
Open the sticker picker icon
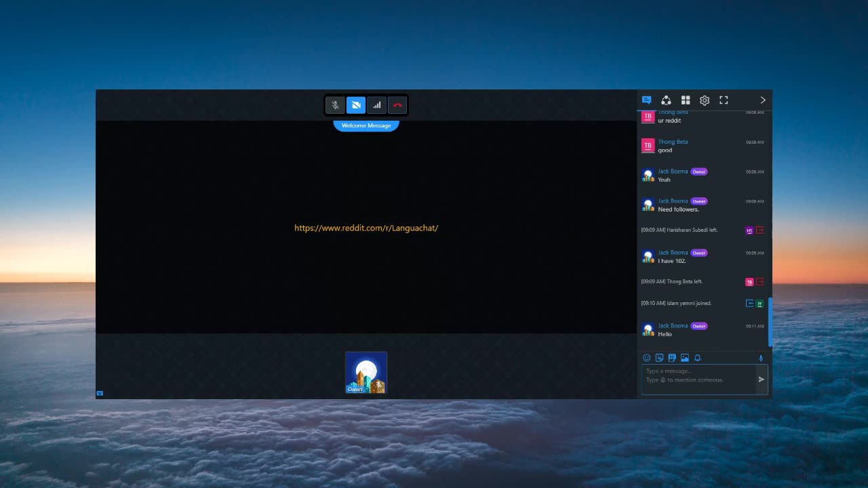point(659,358)
